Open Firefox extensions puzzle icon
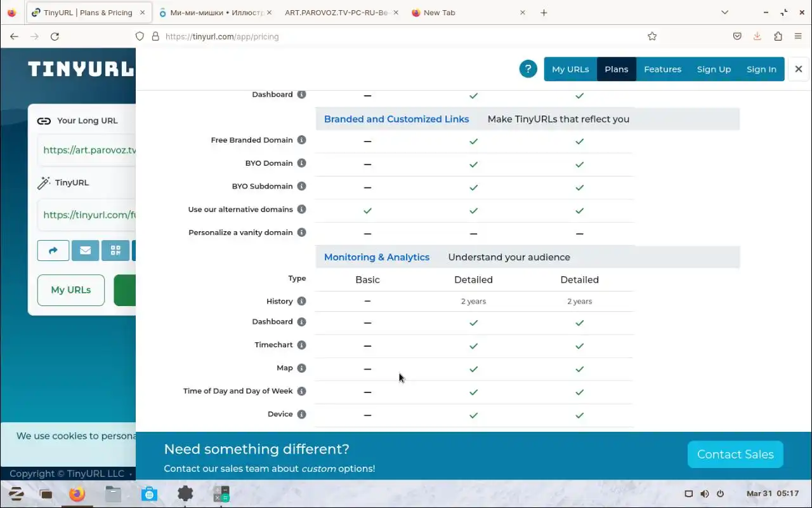 click(x=778, y=36)
